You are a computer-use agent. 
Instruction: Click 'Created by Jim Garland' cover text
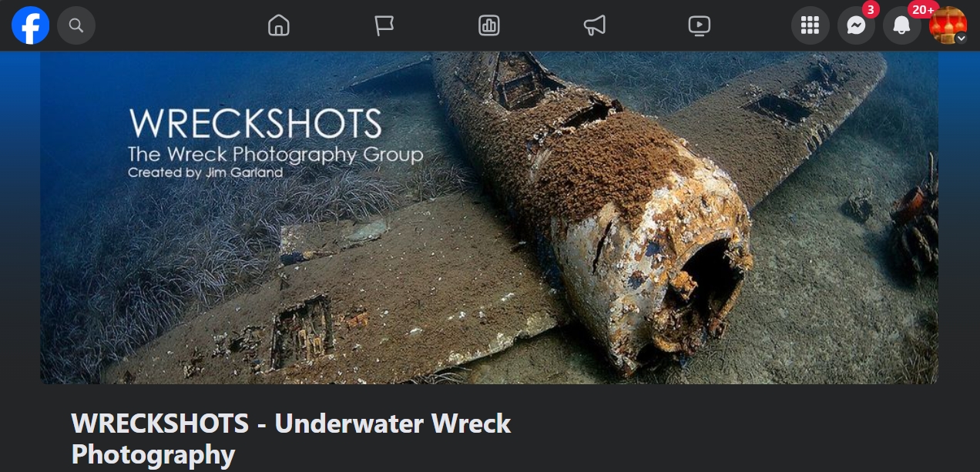coord(205,172)
